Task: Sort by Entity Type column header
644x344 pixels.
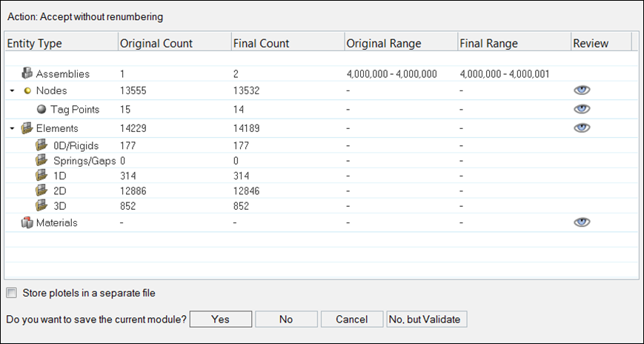Action: pos(61,43)
